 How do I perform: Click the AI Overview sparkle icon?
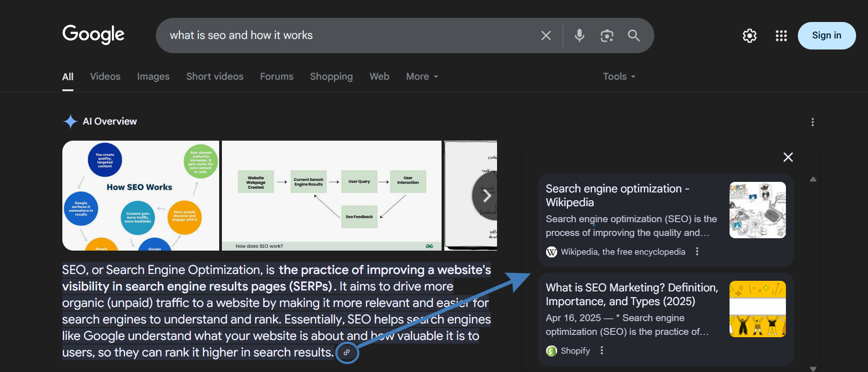point(70,121)
